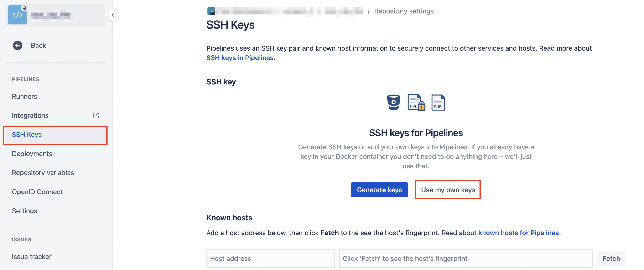Click the PRI private key icon
The width and height of the screenshot is (644, 270).
[x=416, y=103]
